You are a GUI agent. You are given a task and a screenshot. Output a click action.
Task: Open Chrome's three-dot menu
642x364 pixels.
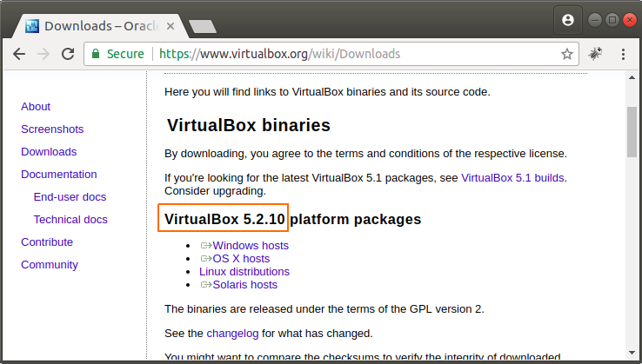coord(623,54)
